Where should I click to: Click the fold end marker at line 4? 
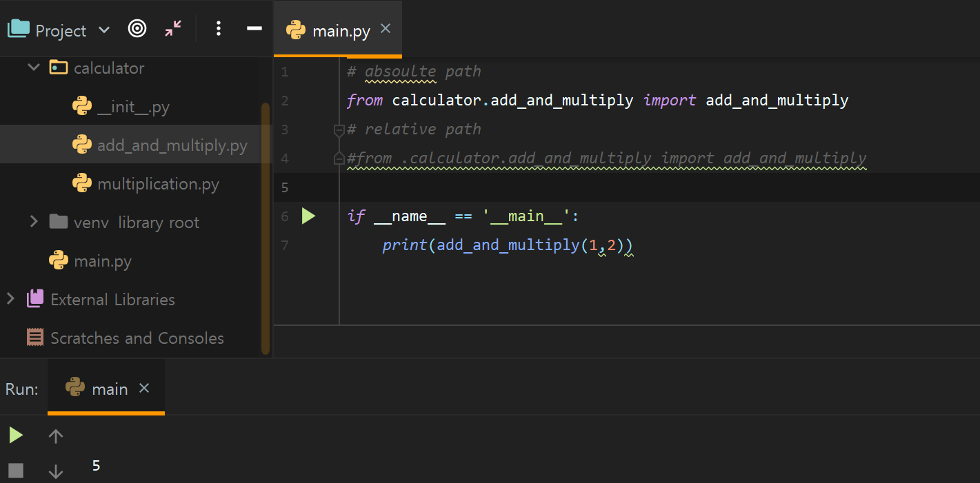pos(339,158)
